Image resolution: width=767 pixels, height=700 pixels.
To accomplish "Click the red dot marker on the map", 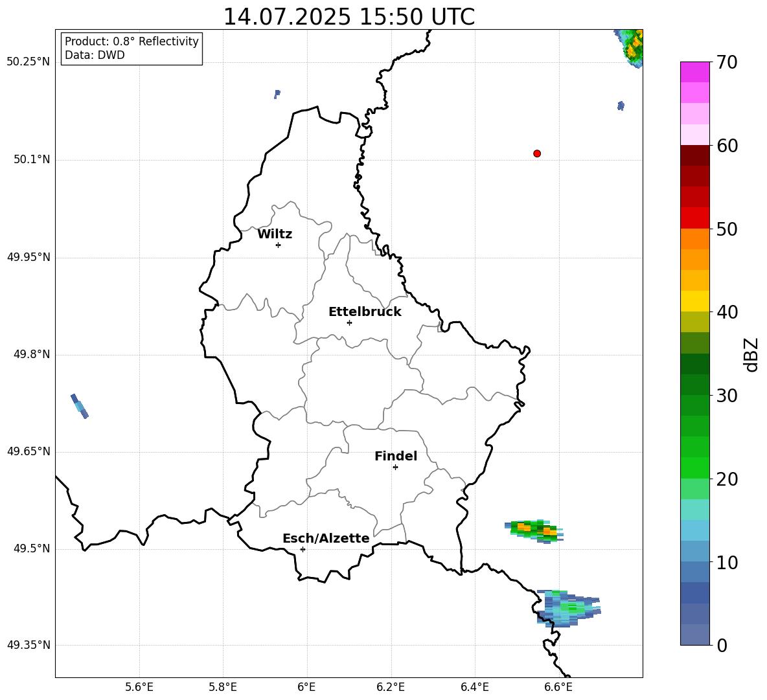I will (536, 153).
